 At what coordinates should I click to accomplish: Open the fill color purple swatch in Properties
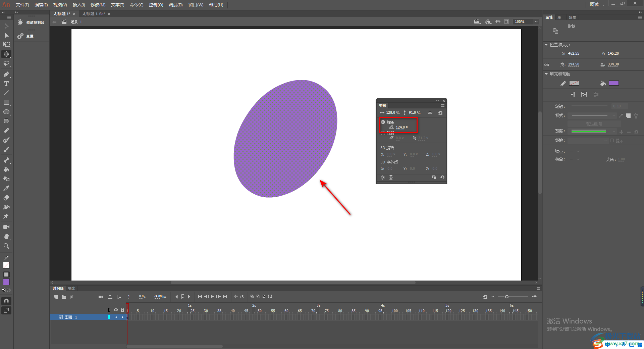(613, 83)
